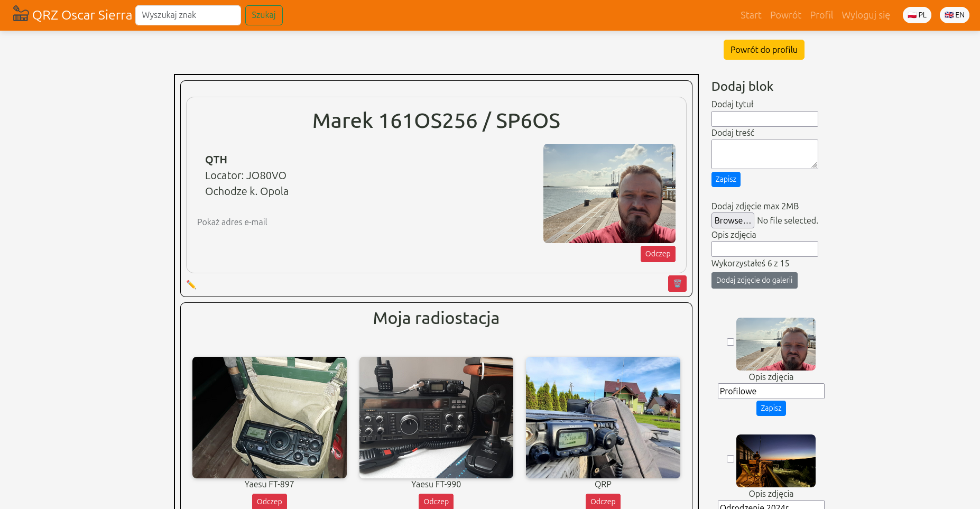
Task: Click Browse to choose a photo file
Action: coord(732,220)
